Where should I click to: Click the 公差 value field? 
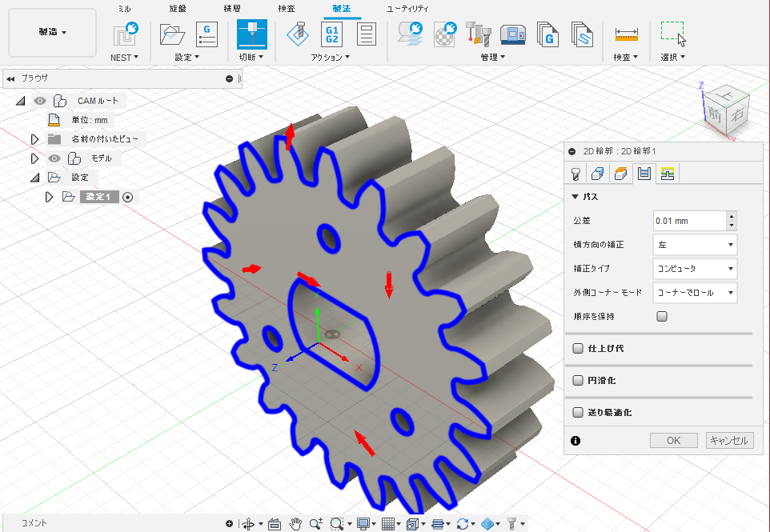689,221
